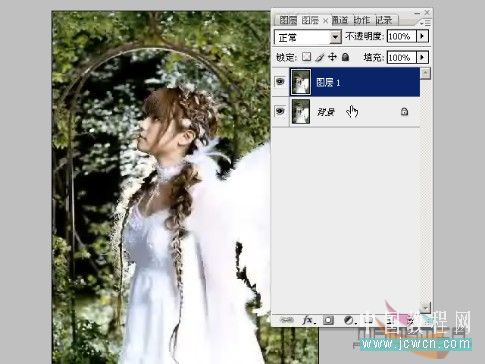Create a new fill or adjustment layer
The image size is (485, 364).
[x=349, y=320]
